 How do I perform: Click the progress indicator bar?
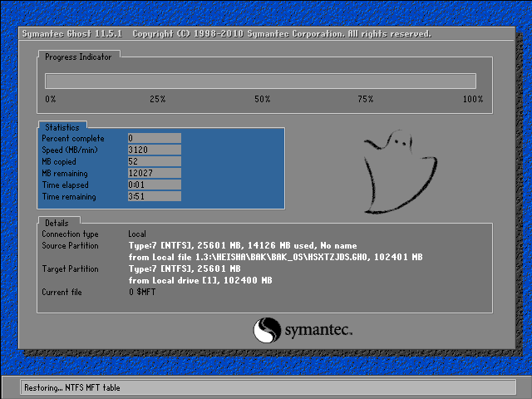[260, 81]
